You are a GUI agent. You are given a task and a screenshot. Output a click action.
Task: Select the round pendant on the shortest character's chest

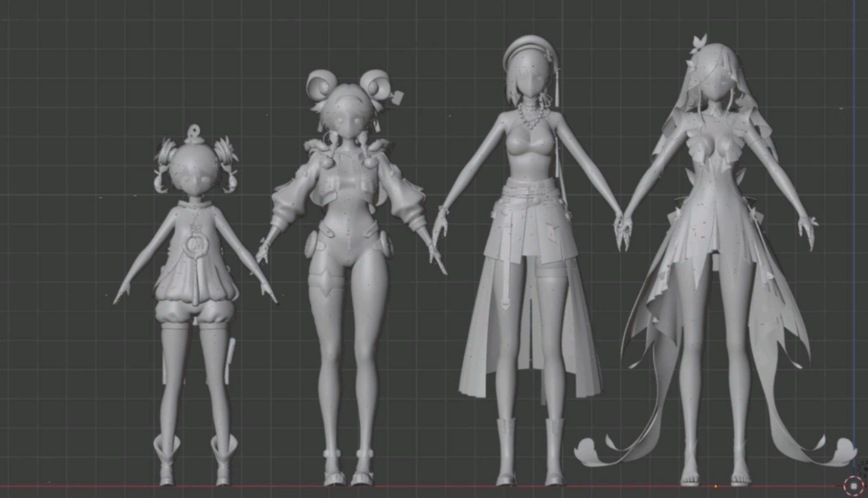pyautogui.click(x=196, y=243)
